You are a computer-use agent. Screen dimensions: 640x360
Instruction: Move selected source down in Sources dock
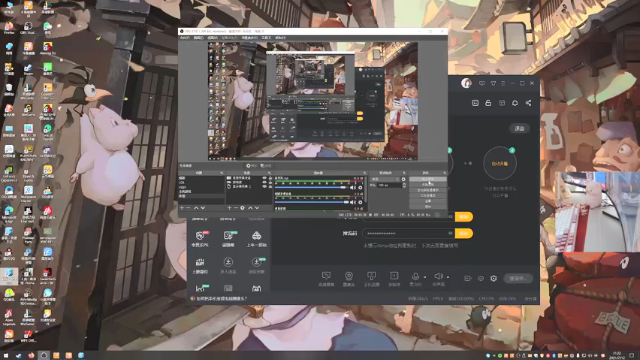pyautogui.click(x=257, y=208)
